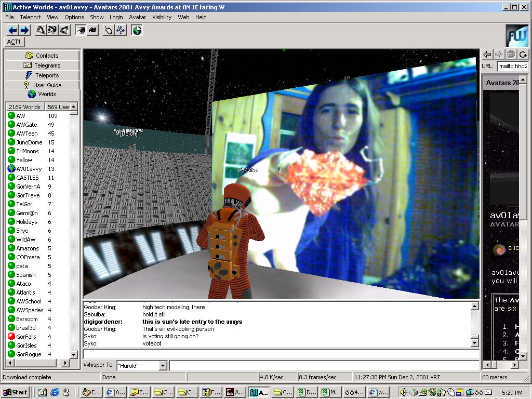
Task: Click the four-arrow move icon in toolbar
Action: pos(121,30)
